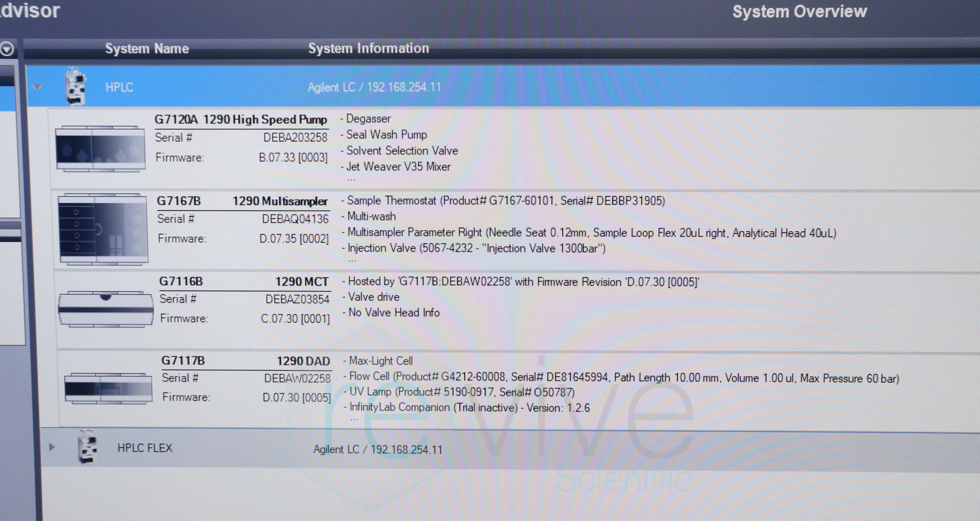Click multisampler firmware D.07.35 [0002]

coord(294,238)
